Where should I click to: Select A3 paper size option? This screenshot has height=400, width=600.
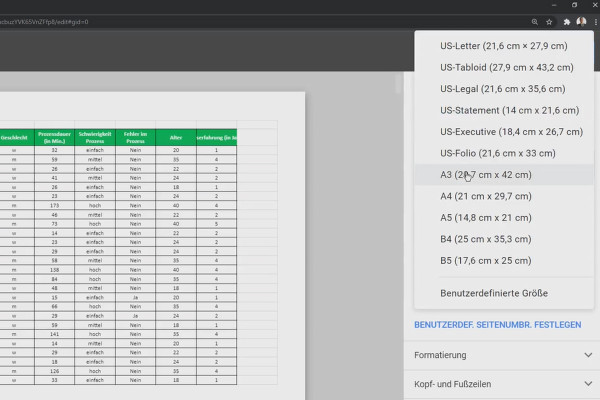(x=504, y=175)
